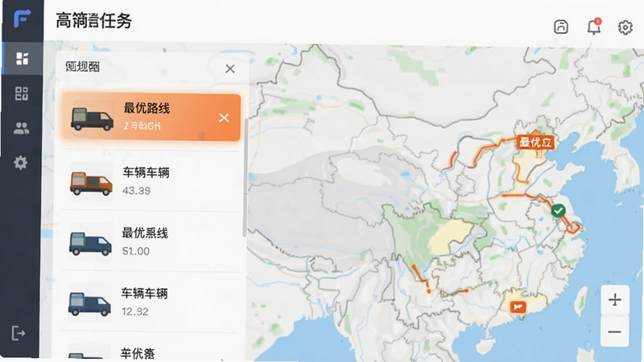The height and width of the screenshot is (362, 644).
Task: Click the van thumbnail beside 最优系线
Action: tap(90, 244)
